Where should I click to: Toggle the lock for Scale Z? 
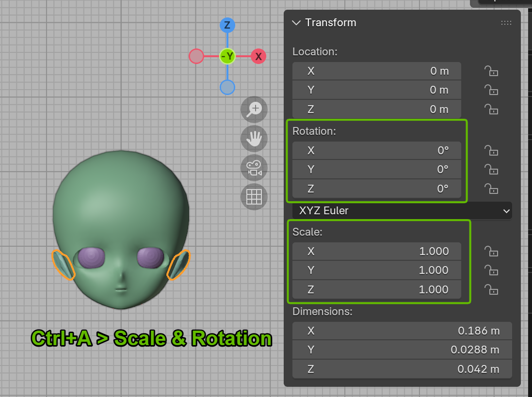pyautogui.click(x=491, y=289)
